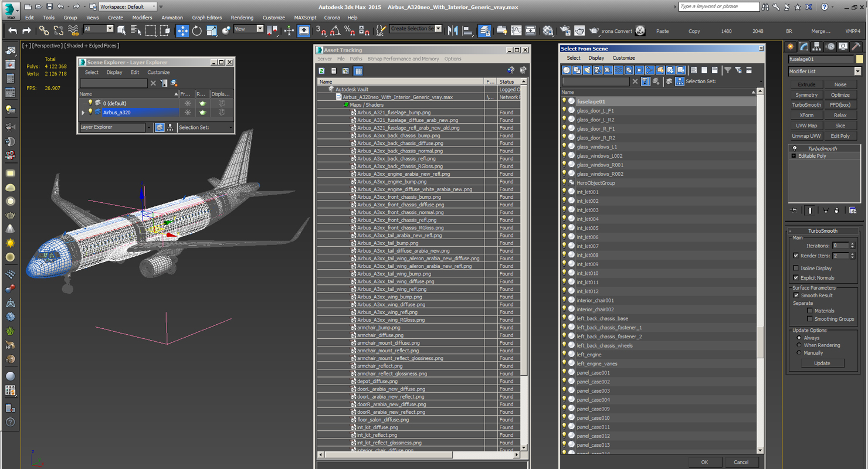This screenshot has height=469, width=868.
Task: Open Render Setup teapot icon
Action: (x=565, y=30)
